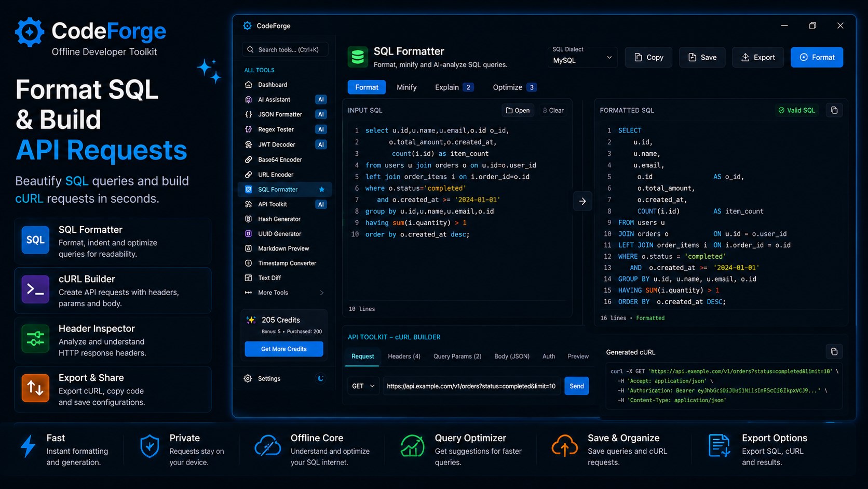
Task: Select the Text Diff icon
Action: (249, 278)
